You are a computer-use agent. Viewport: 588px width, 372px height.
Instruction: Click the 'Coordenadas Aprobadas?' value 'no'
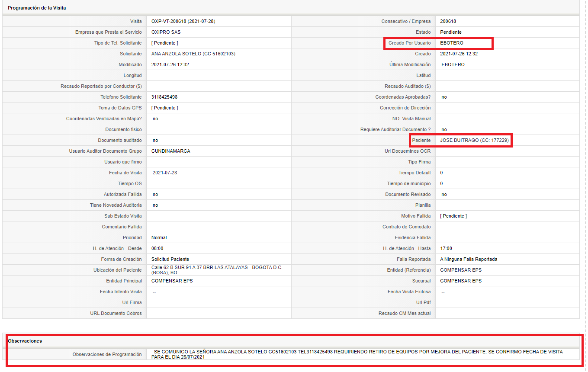[444, 97]
